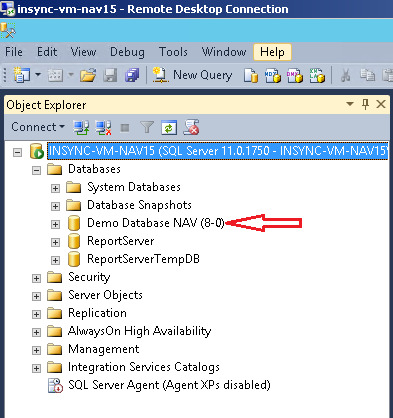Screen dimensions: 393x418
Task: Open the dropdown arrow beside New Project
Action: click(38, 75)
